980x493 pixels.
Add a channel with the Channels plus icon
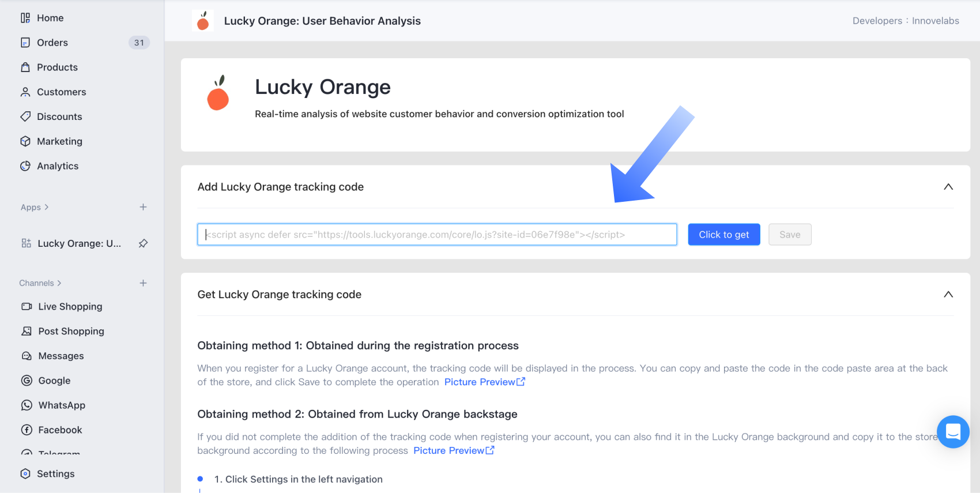[x=143, y=283]
